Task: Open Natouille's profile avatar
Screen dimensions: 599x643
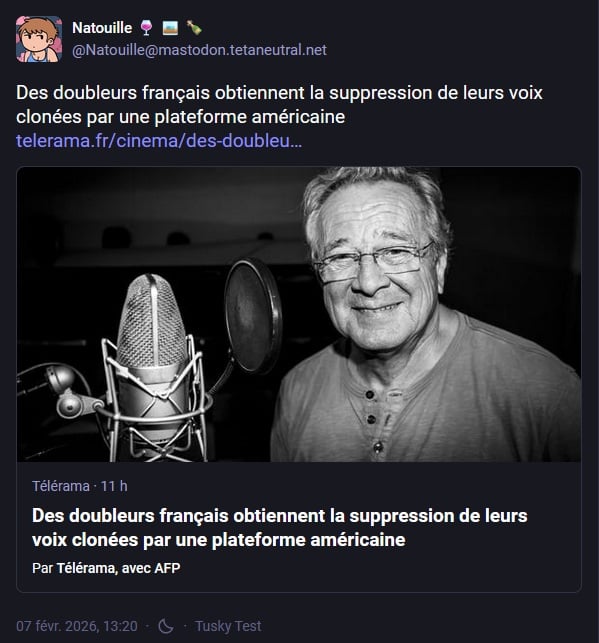Action: click(x=39, y=39)
